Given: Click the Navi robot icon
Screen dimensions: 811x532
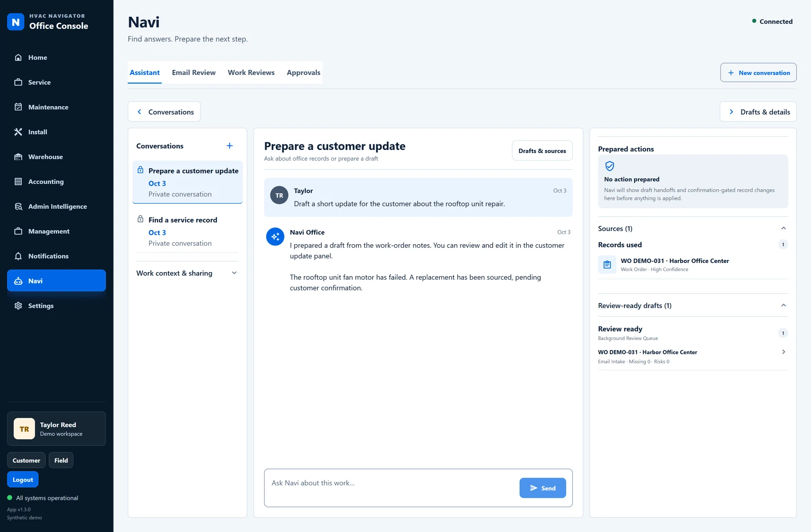Looking at the screenshot, I should point(18,281).
